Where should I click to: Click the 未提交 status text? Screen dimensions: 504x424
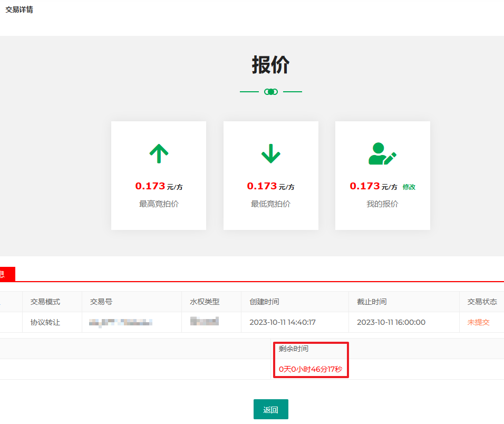click(478, 322)
